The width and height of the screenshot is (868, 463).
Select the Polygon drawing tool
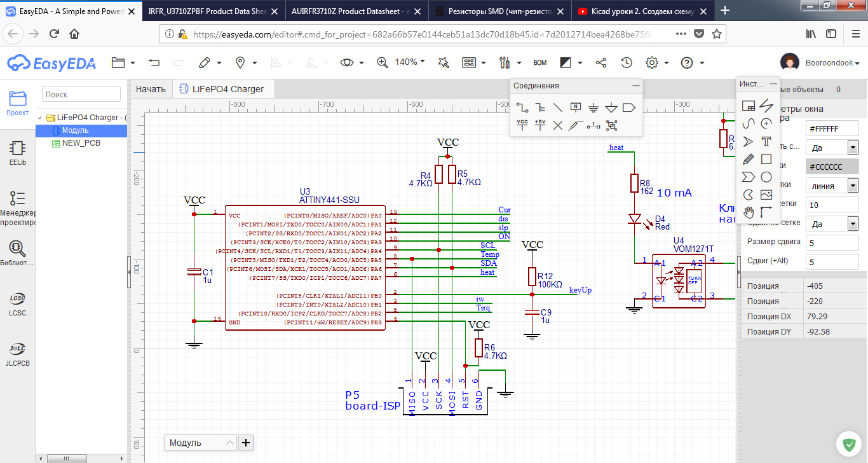749,177
